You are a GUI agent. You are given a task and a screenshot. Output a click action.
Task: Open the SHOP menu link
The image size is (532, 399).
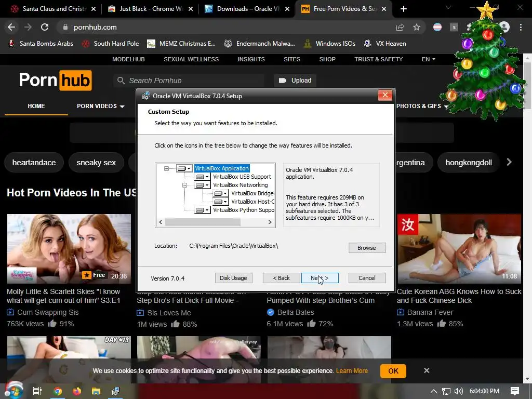click(327, 59)
